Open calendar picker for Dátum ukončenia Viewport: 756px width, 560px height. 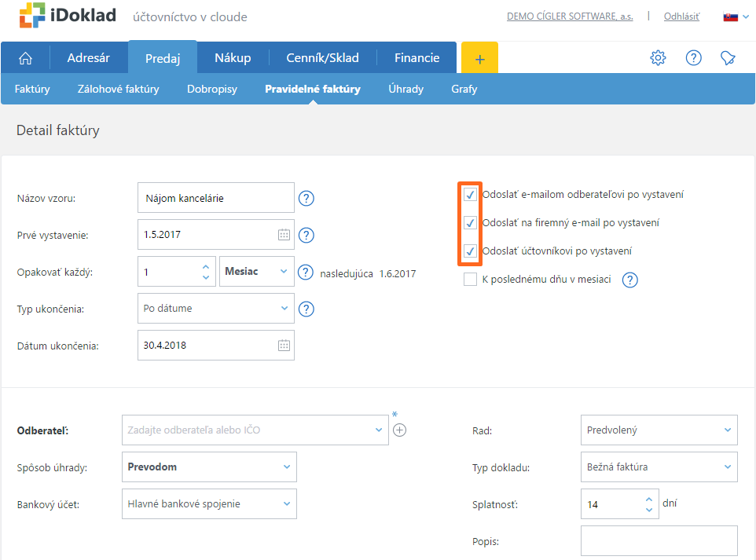284,345
